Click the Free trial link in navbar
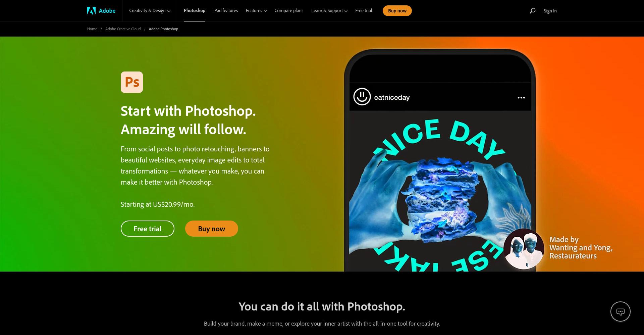Screen dimensions: 644x335 (x=364, y=11)
